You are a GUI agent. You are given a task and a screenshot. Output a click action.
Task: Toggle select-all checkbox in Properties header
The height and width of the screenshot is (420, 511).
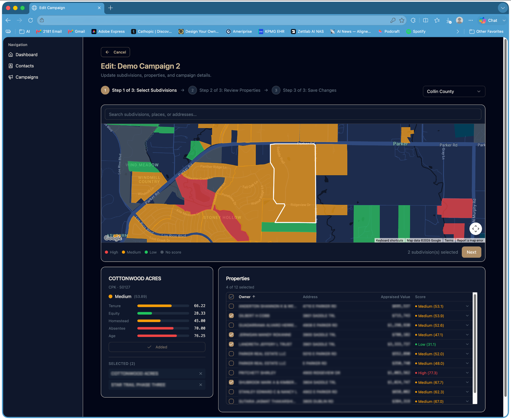click(x=231, y=297)
